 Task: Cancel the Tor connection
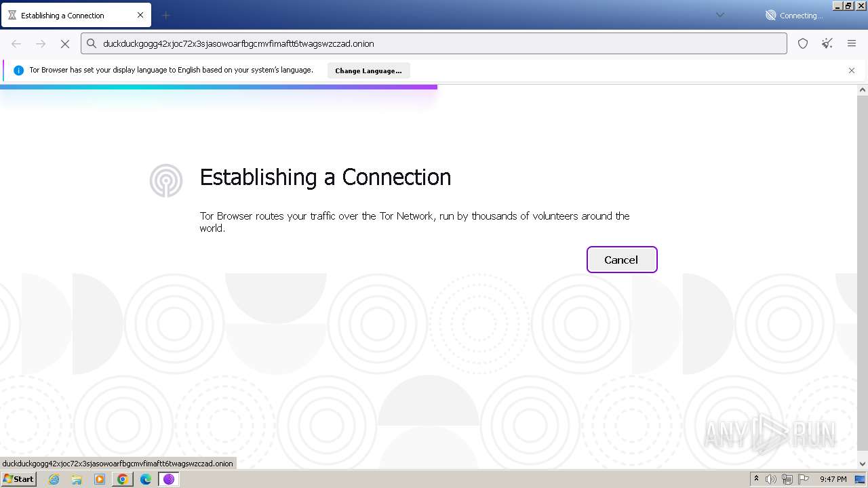[622, 260]
